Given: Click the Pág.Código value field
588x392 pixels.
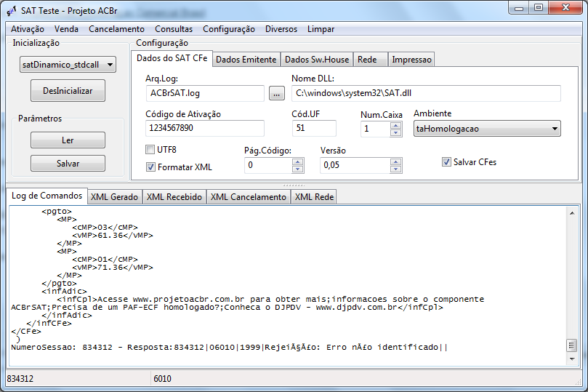Looking at the screenshot, I should pyautogui.click(x=268, y=165).
